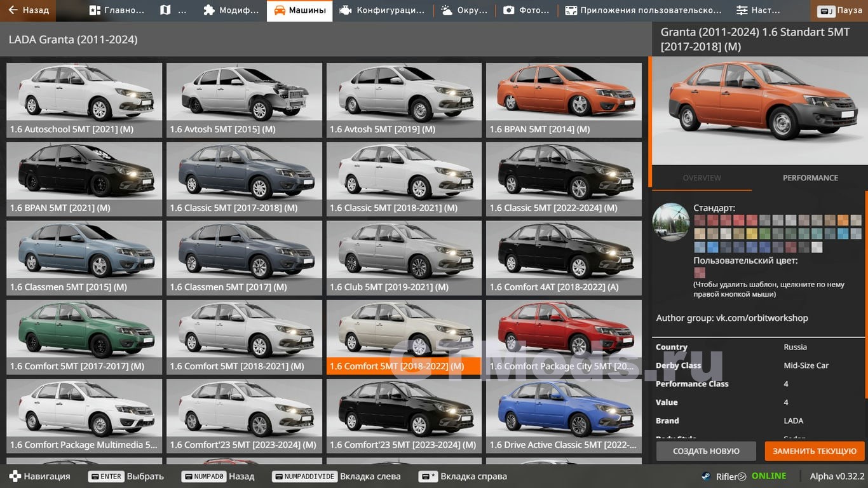Select blue 1.6 Drive Active Classic car
This screenshot has height=488, width=868.
564,416
